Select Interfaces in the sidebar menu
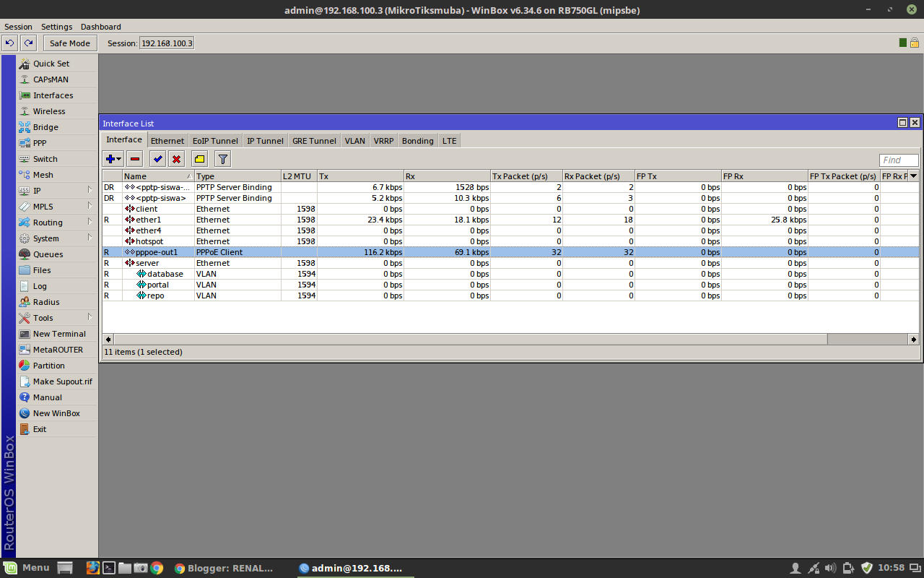The width and height of the screenshot is (924, 578). click(57, 95)
